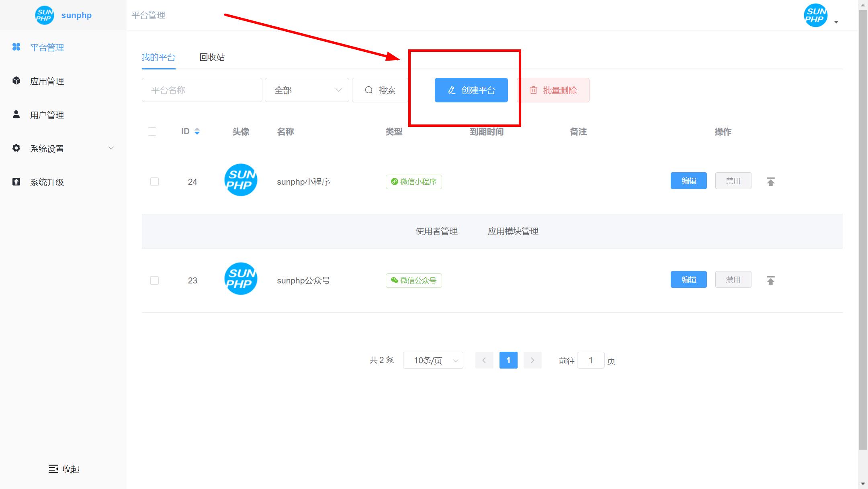
Task: Check the checkbox for row ID 24
Action: pos(154,181)
